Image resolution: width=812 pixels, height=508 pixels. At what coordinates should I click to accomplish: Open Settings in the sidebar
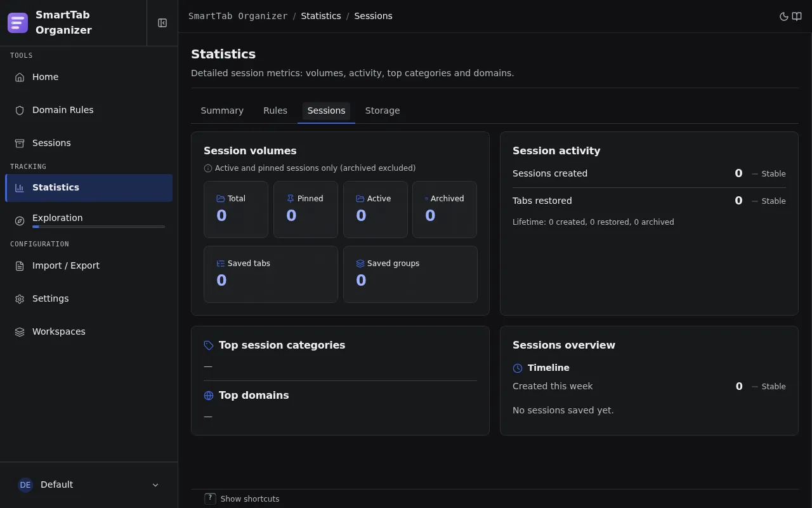point(89,298)
